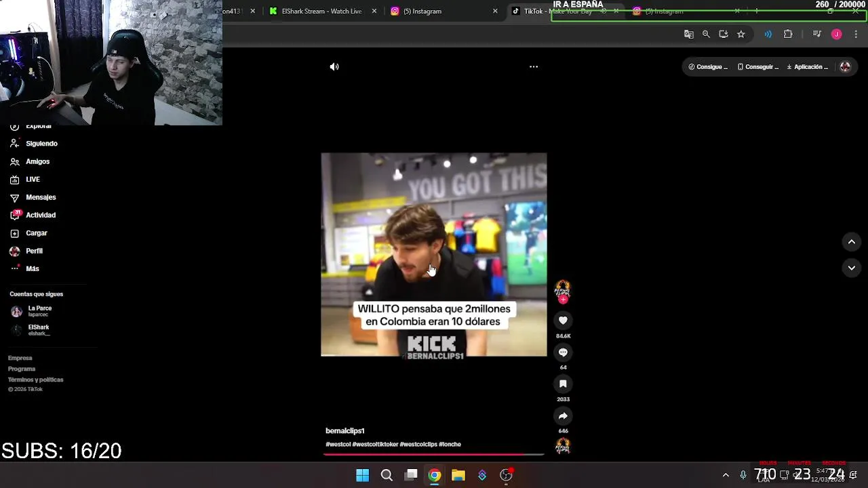Click Chrome's Google Translate icon
The image size is (868, 488).
[x=689, y=34]
